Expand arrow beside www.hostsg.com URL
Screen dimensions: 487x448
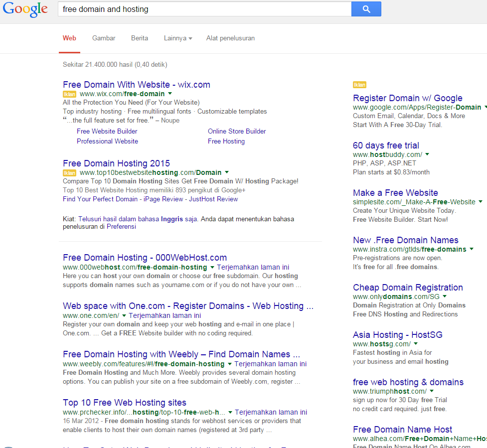pos(416,344)
